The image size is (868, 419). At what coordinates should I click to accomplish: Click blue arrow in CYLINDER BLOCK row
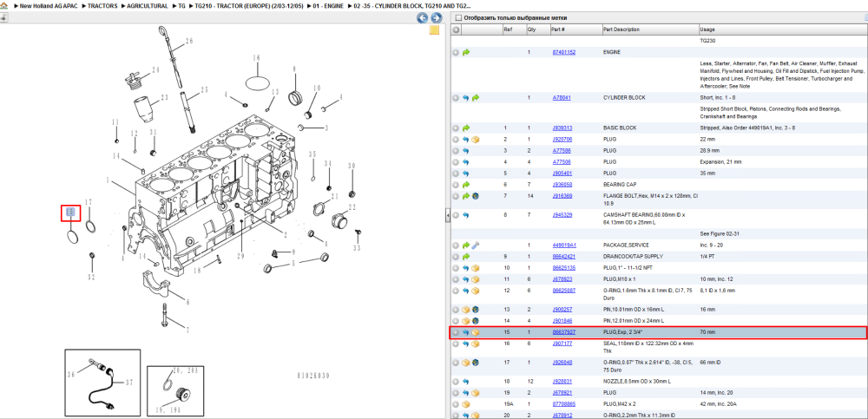(466, 97)
